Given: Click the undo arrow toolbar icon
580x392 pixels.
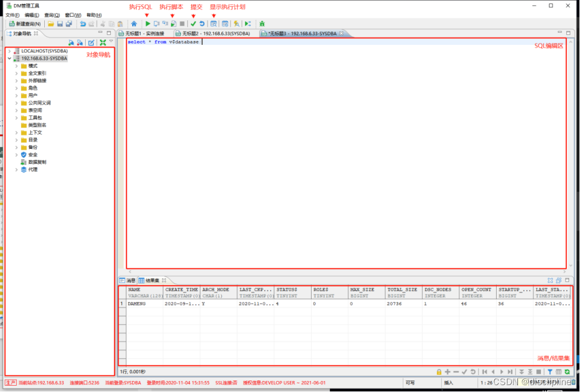Looking at the screenshot, I should pyautogui.click(x=83, y=24).
